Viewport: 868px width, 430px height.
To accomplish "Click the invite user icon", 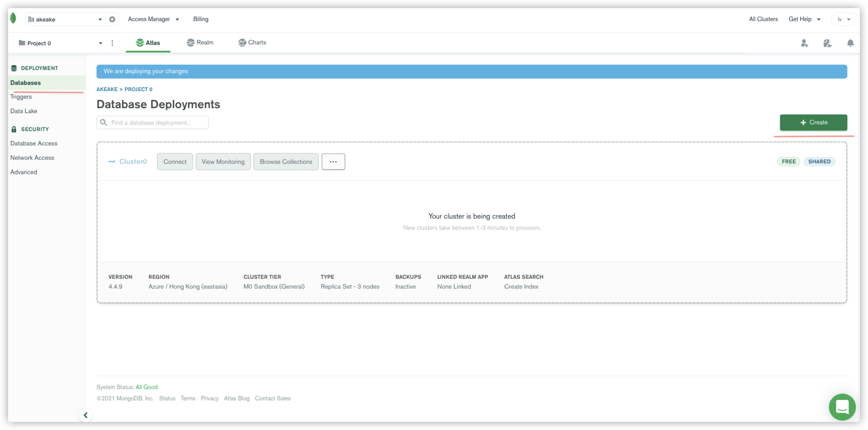I will (804, 43).
